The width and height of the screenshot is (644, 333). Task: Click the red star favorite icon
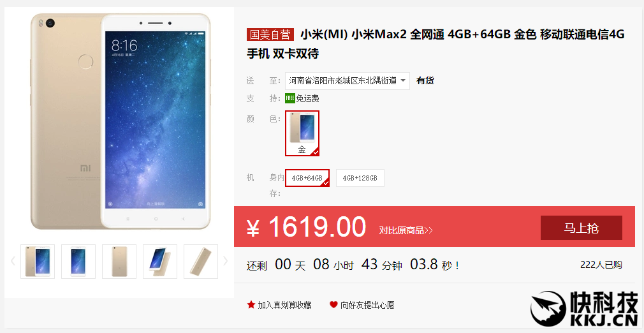[x=251, y=305]
